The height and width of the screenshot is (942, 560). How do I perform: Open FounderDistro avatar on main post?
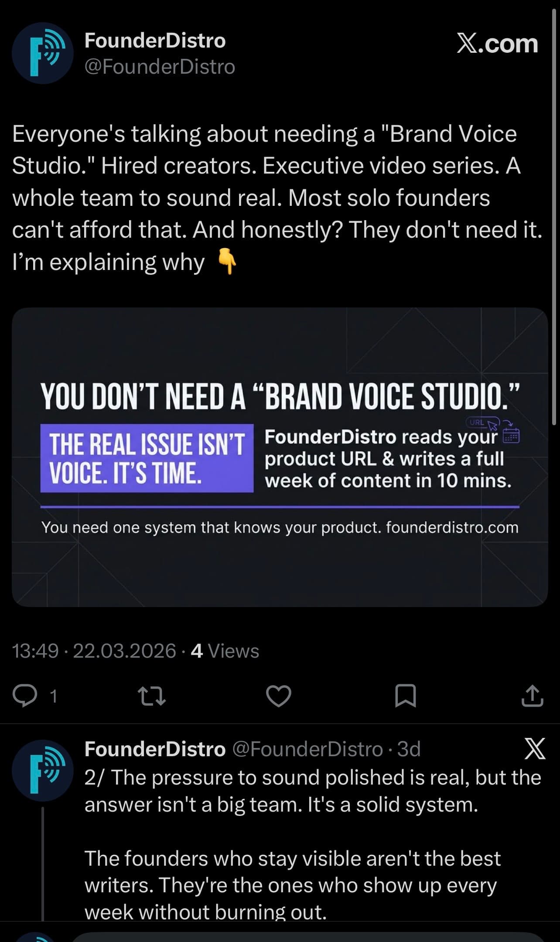click(x=42, y=53)
